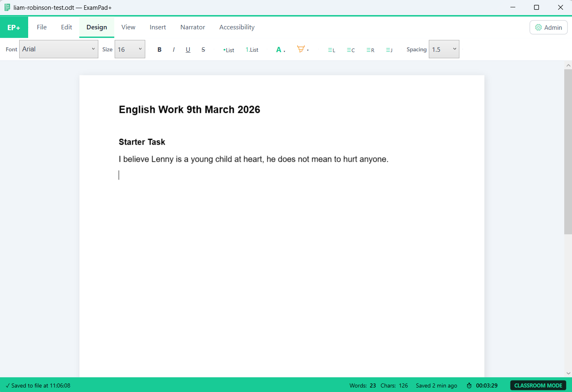Align text to the right
This screenshot has width=572, height=392.
pyautogui.click(x=370, y=49)
